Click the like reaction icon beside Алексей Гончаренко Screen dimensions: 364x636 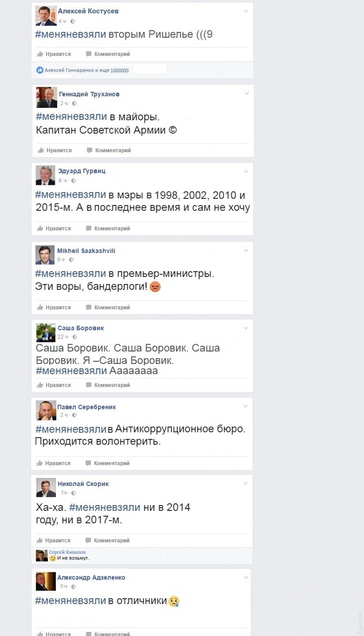[x=40, y=70]
